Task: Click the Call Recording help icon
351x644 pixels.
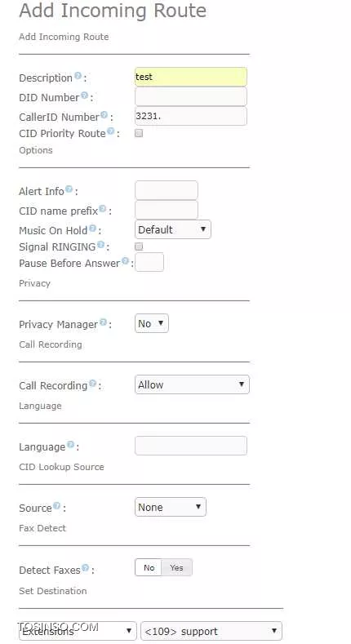Action: coord(93,384)
